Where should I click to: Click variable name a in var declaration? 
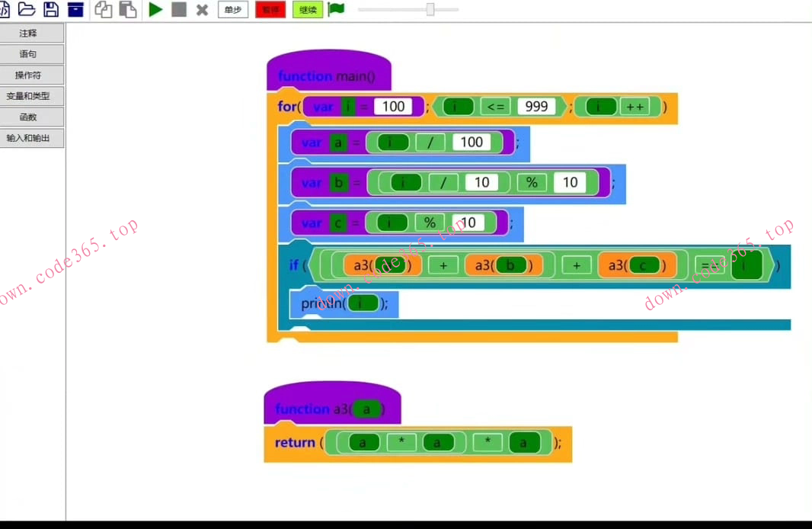click(337, 143)
